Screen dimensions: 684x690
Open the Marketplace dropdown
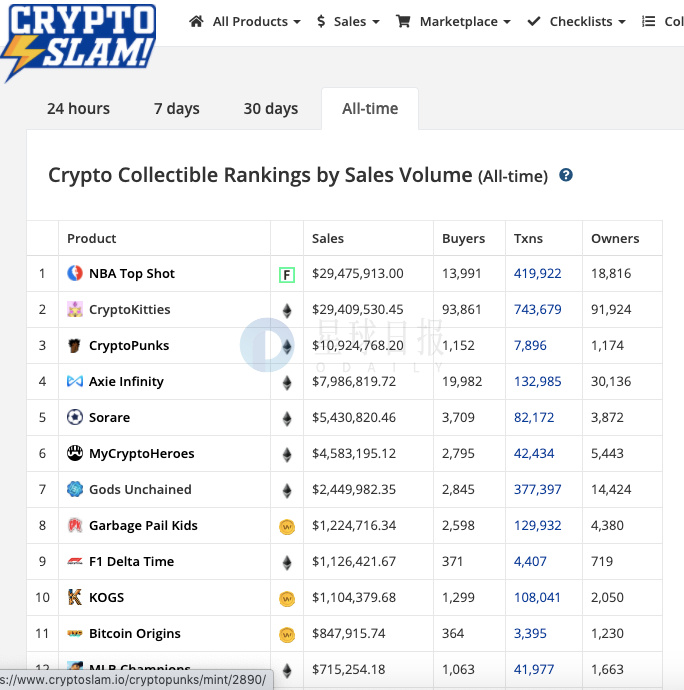(453, 21)
